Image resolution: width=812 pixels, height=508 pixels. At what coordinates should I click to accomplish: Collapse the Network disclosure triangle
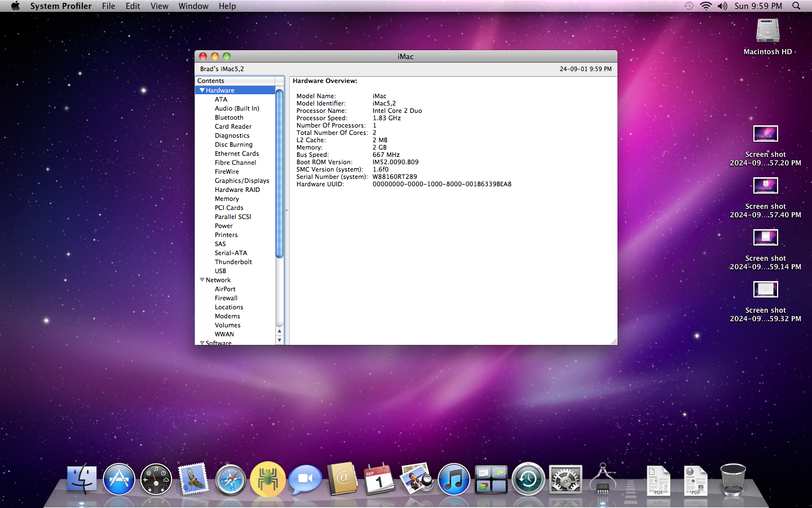(x=202, y=280)
